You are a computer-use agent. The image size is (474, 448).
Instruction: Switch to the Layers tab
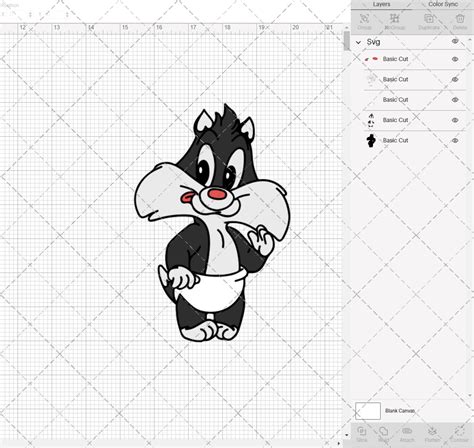pos(382,4)
